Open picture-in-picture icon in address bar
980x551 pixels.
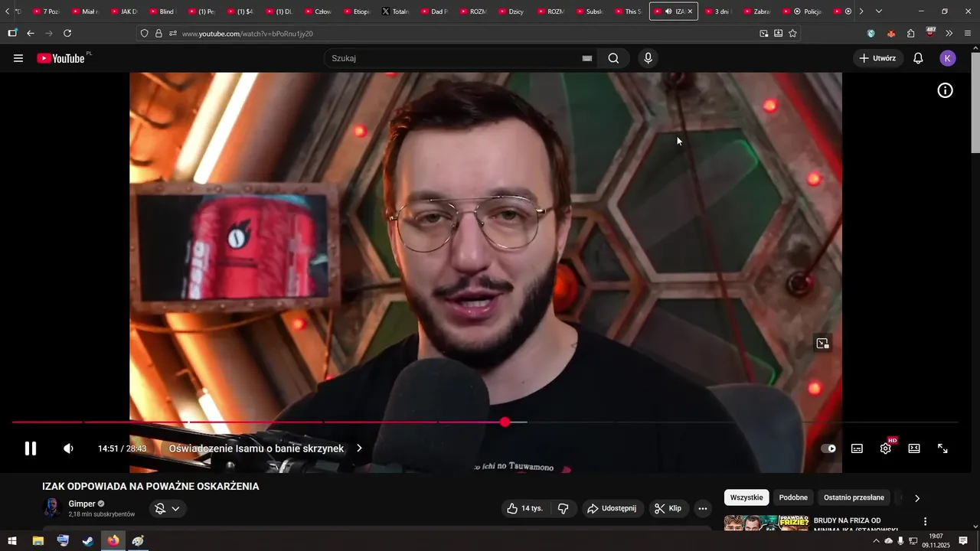click(763, 34)
